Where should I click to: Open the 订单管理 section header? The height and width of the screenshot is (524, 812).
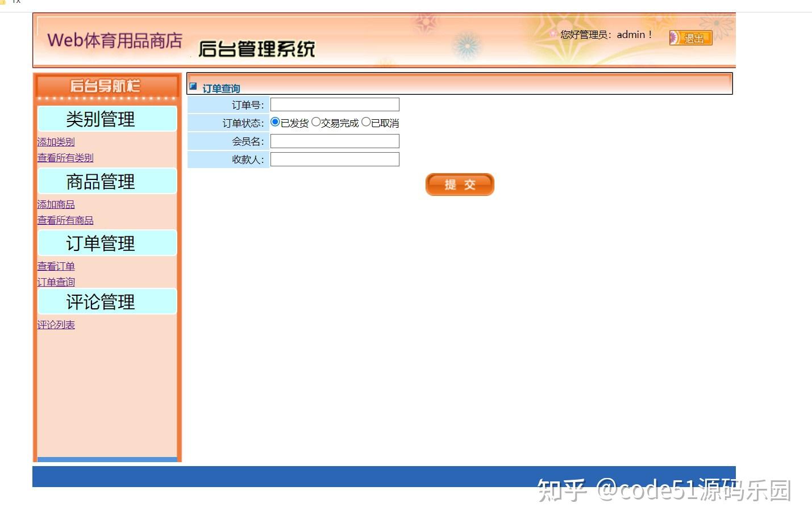tap(107, 243)
